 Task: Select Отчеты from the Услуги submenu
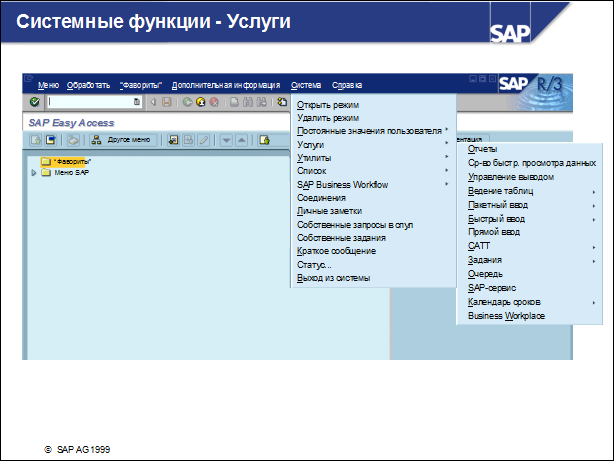(x=482, y=149)
